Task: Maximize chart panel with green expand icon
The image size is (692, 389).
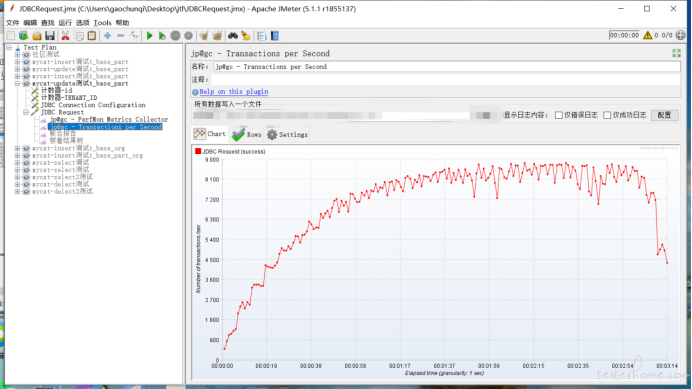Action: [676, 53]
